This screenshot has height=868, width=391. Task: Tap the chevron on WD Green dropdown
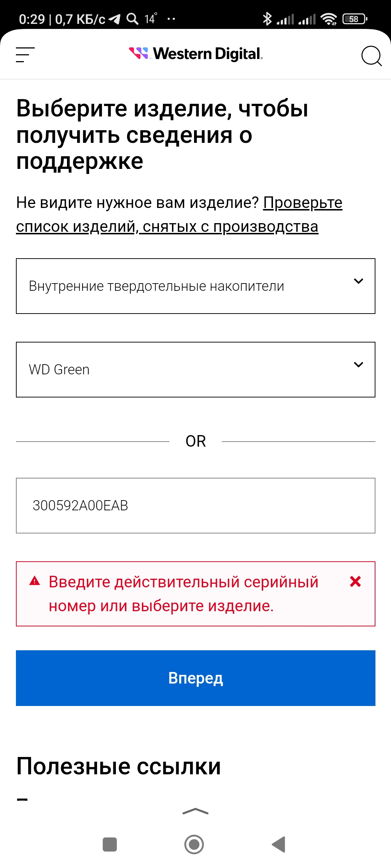point(358,365)
